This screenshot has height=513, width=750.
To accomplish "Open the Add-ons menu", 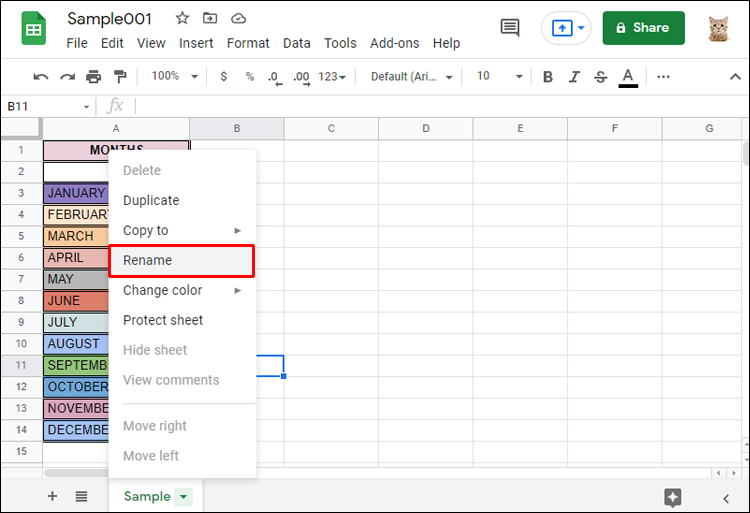I will [x=395, y=43].
